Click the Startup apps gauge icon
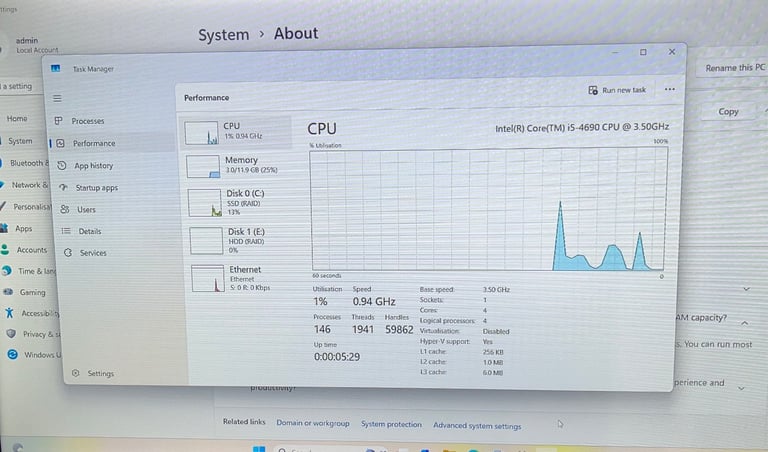768x452 pixels. click(63, 187)
